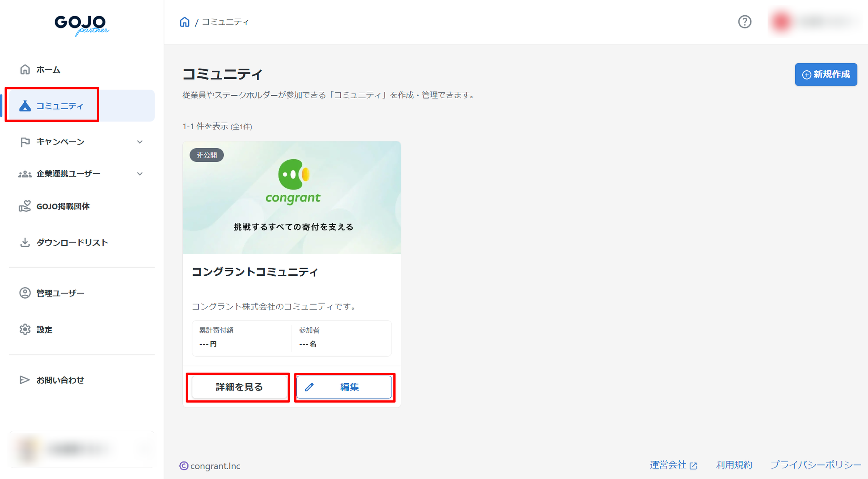Viewport: 868px width, 479px height.
Task: Open 設定 gear menu item
Action: [x=44, y=329]
